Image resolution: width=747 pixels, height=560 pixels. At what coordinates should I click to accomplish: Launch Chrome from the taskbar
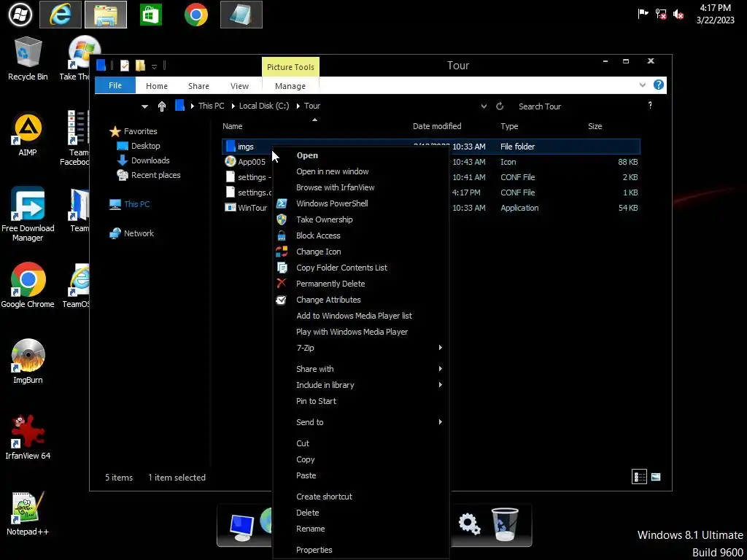pos(196,15)
